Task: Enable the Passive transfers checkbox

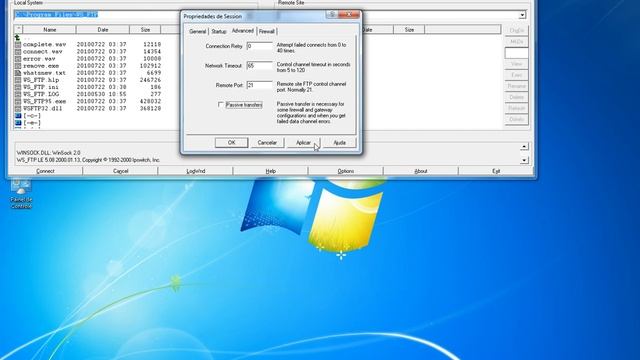Action: pyautogui.click(x=221, y=105)
